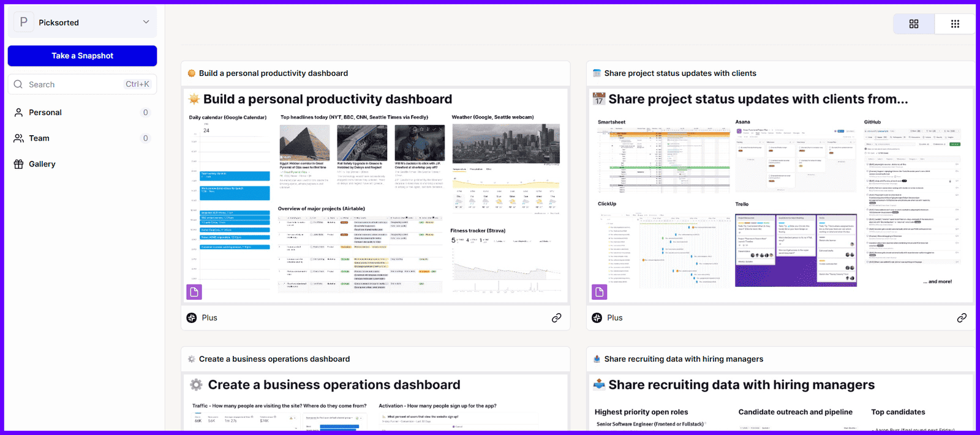The width and height of the screenshot is (980, 435).
Task: Click purple page icon on productivity dashboard thumbnail
Action: click(194, 292)
